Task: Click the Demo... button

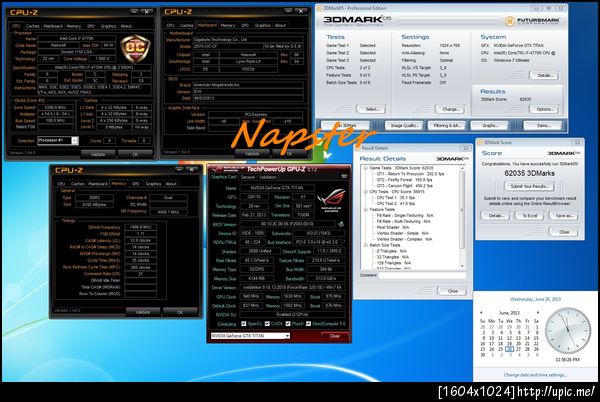Action: pos(544,125)
